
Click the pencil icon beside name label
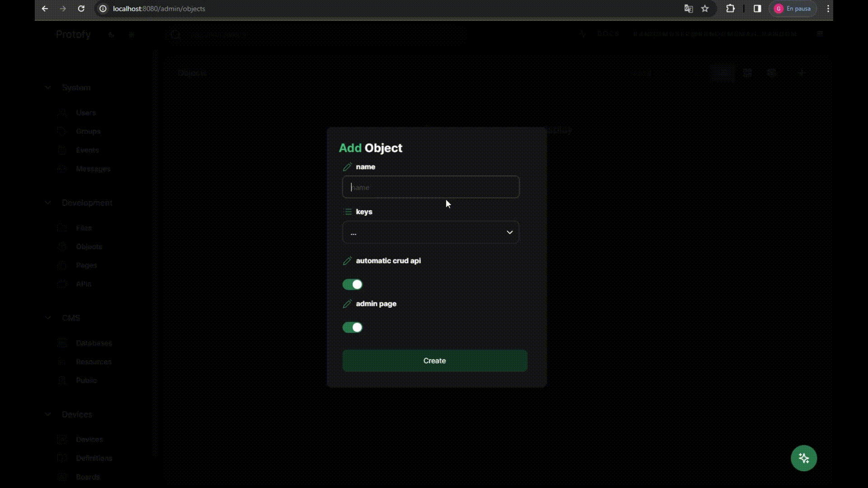[347, 167]
